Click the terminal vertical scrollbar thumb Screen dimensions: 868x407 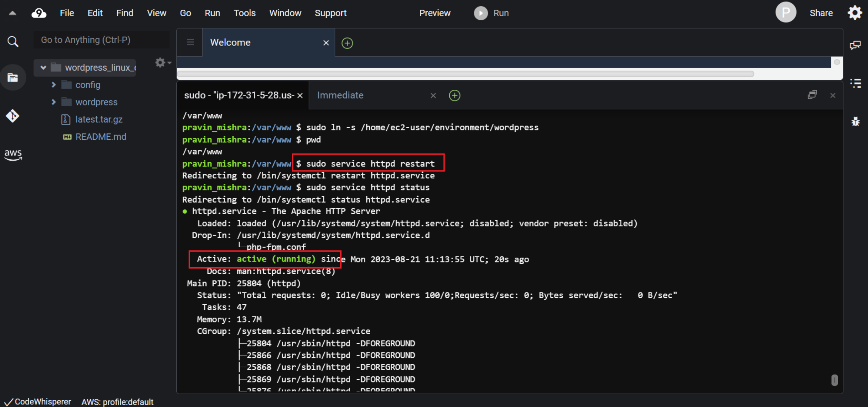pos(835,380)
